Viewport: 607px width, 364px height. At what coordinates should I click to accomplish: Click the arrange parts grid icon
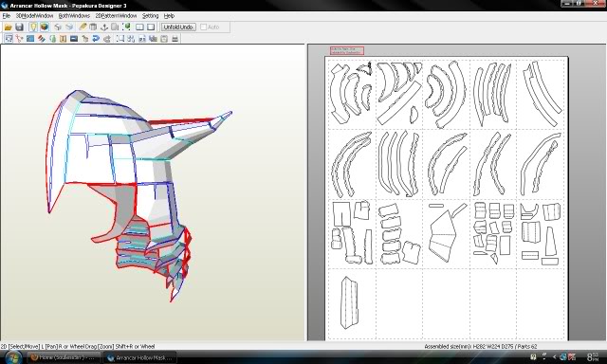click(x=131, y=39)
